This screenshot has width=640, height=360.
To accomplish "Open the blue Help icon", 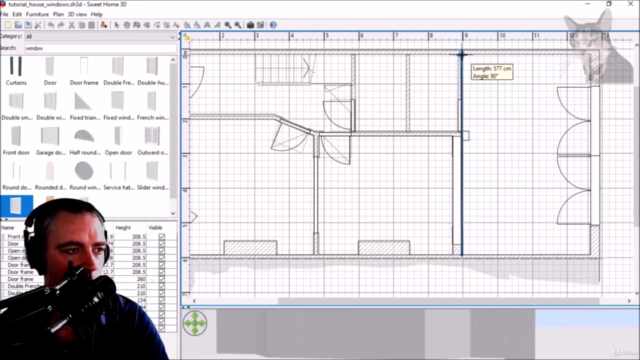I will (x=273, y=25).
